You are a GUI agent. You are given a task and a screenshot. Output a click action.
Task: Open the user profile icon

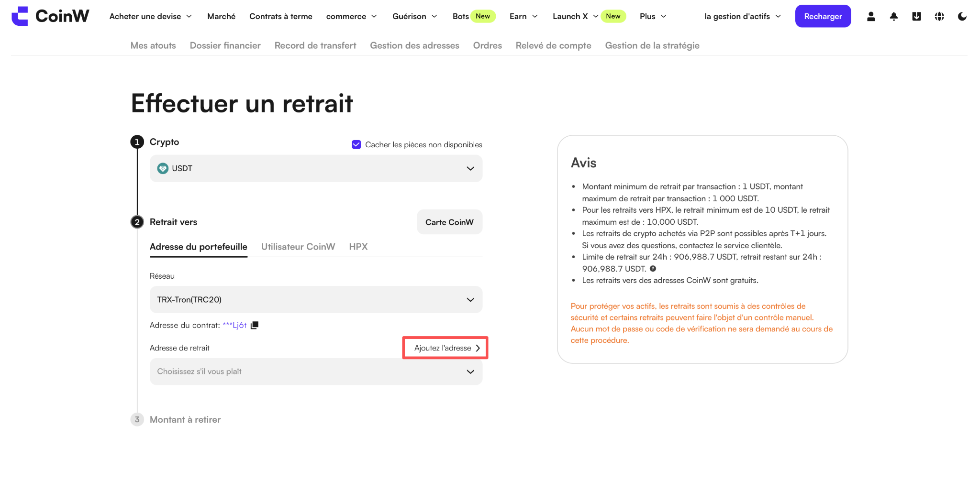click(x=871, y=16)
